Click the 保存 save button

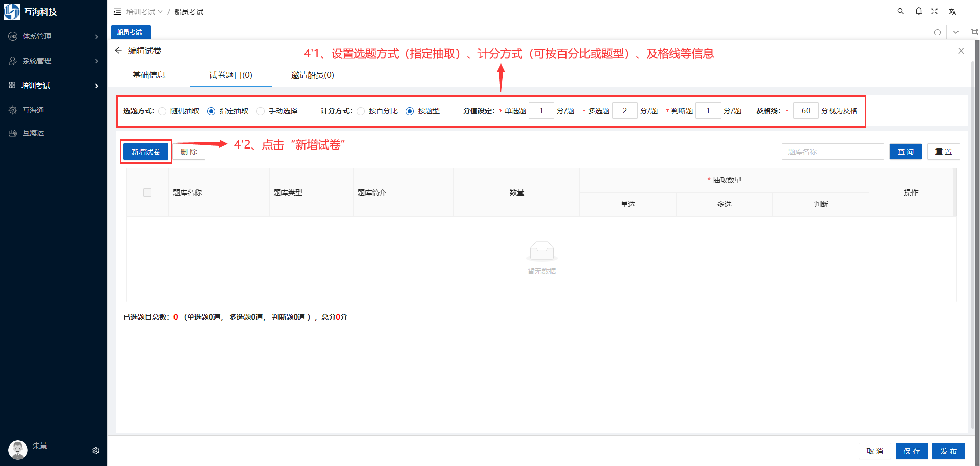(x=912, y=451)
